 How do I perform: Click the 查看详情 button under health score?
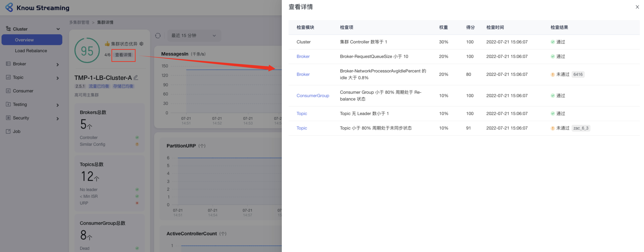pos(123,55)
